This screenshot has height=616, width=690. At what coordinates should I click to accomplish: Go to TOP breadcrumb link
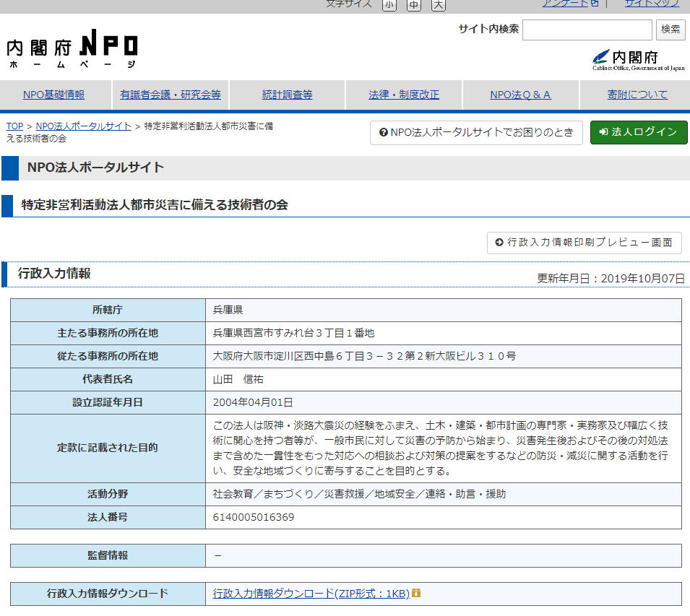tap(14, 126)
